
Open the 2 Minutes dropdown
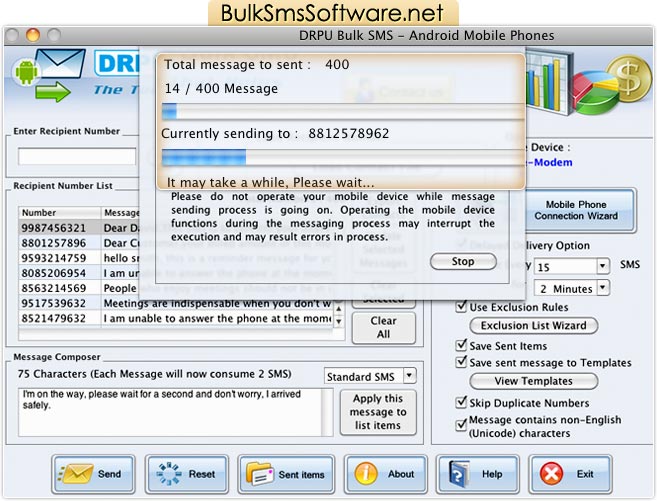tap(603, 288)
